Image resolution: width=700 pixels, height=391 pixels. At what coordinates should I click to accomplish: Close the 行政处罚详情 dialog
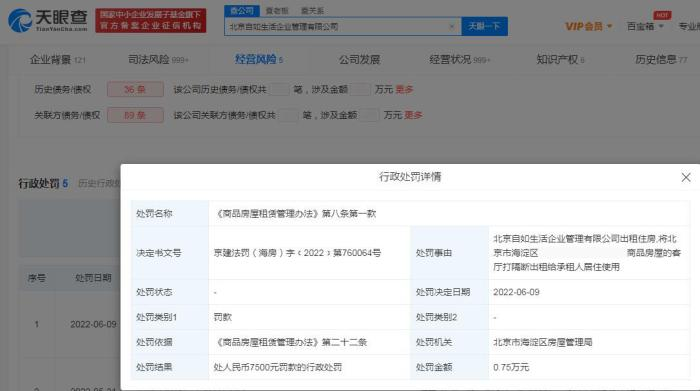pyautogui.click(x=686, y=178)
